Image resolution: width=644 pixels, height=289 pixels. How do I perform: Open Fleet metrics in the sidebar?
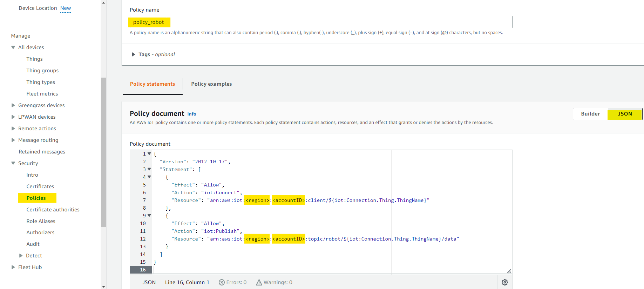(x=42, y=94)
